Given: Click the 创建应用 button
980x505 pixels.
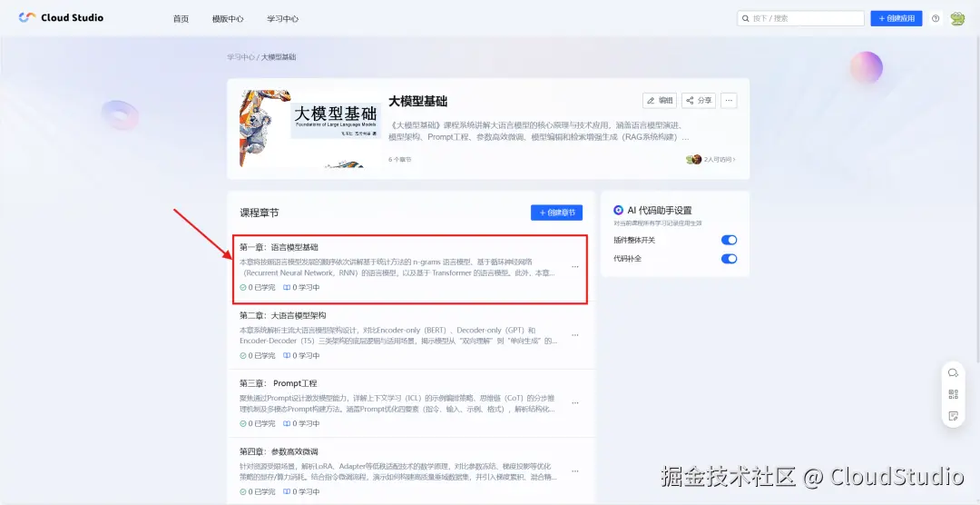Looking at the screenshot, I should pyautogui.click(x=897, y=19).
